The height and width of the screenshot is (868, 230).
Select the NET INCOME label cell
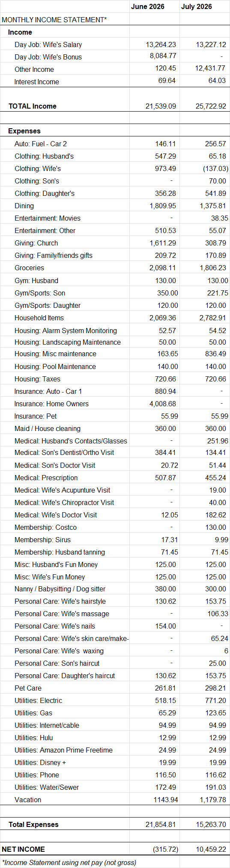coord(23,849)
